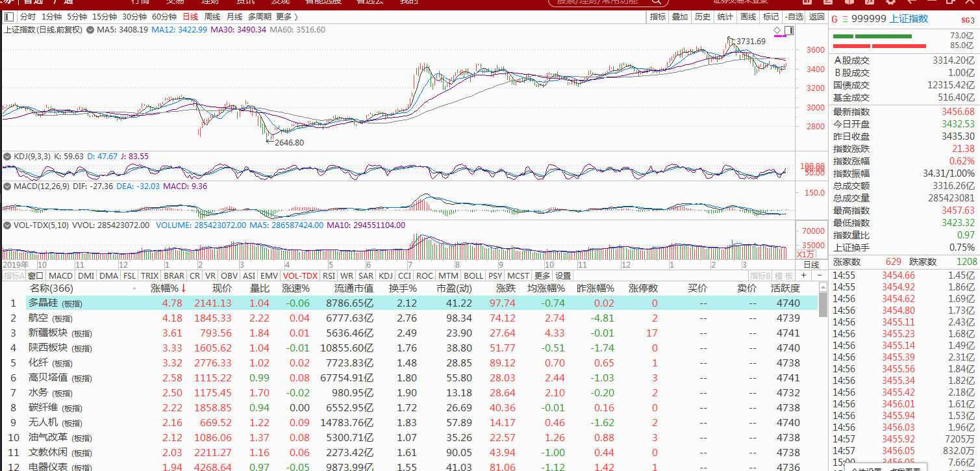Open the 统计 statistics button
The width and height of the screenshot is (980, 471).
point(725,17)
